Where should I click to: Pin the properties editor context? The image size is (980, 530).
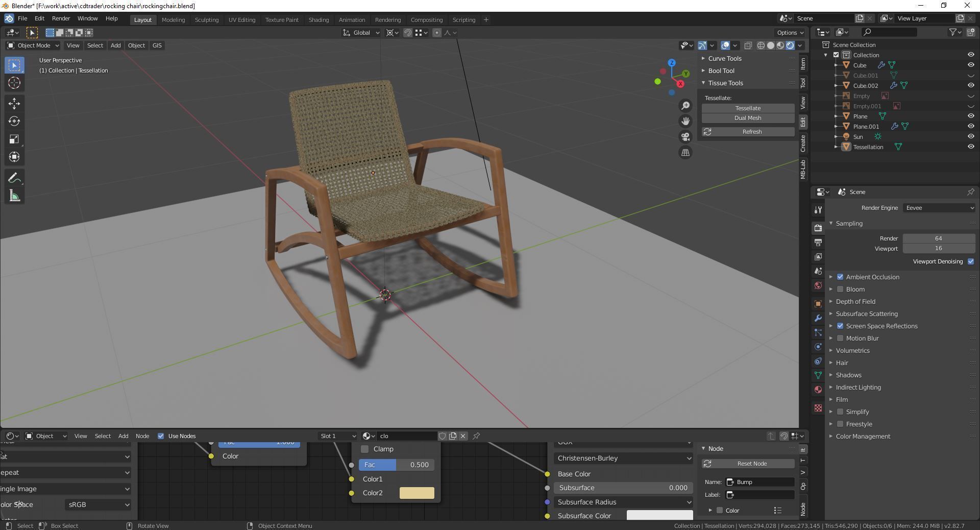pyautogui.click(x=970, y=192)
